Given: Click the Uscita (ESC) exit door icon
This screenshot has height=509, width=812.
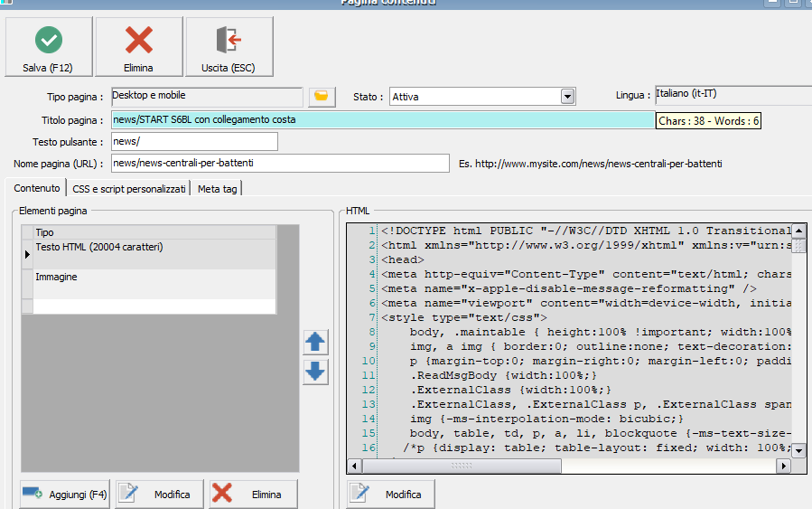Looking at the screenshot, I should click(x=229, y=41).
